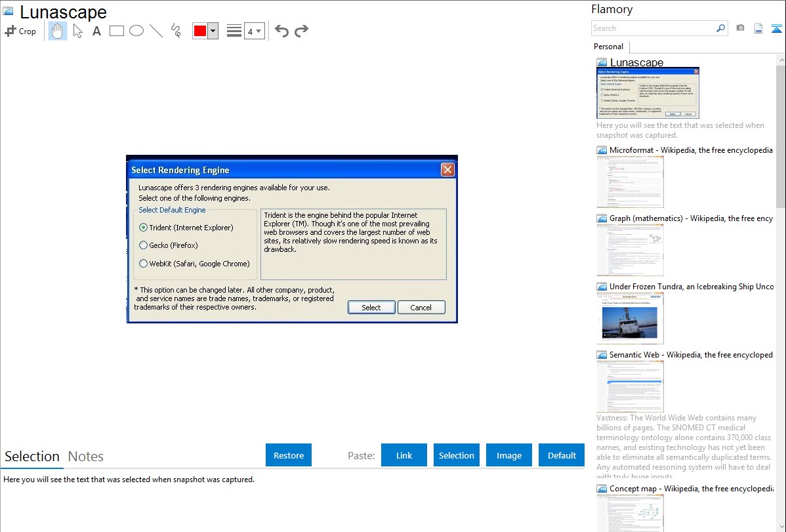Open the Under Frozen Tundra ship thumbnail

[x=630, y=318]
